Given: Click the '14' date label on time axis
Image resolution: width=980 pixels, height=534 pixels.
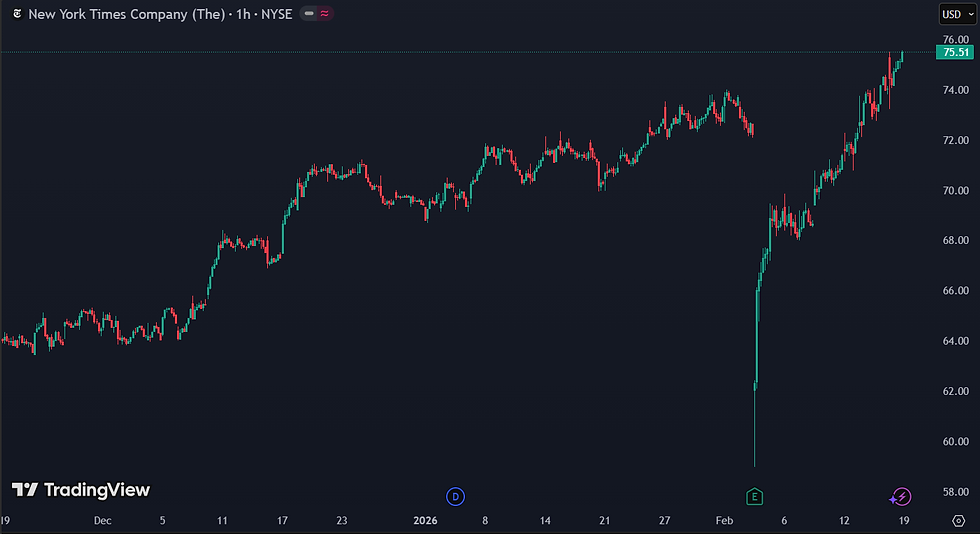Looking at the screenshot, I should coord(545,520).
